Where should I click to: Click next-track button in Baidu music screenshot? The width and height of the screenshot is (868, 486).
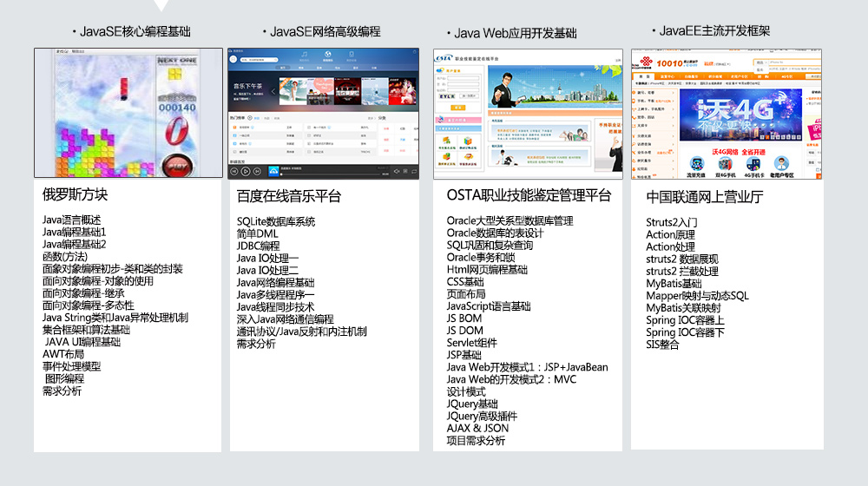[x=257, y=172]
